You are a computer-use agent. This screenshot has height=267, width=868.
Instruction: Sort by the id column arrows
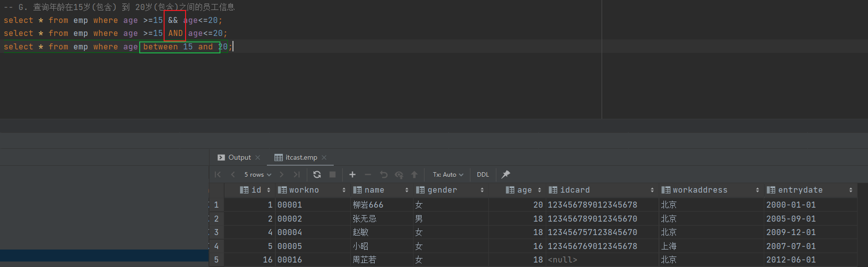[268, 190]
